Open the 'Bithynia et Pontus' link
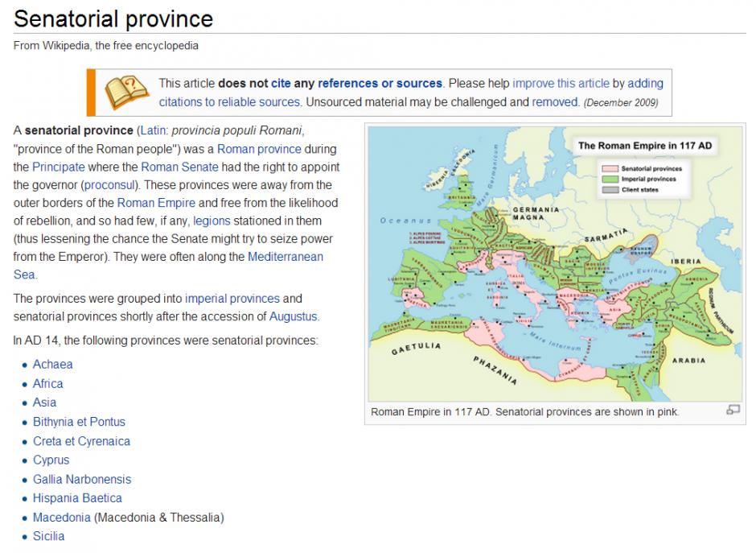 pyautogui.click(x=79, y=422)
